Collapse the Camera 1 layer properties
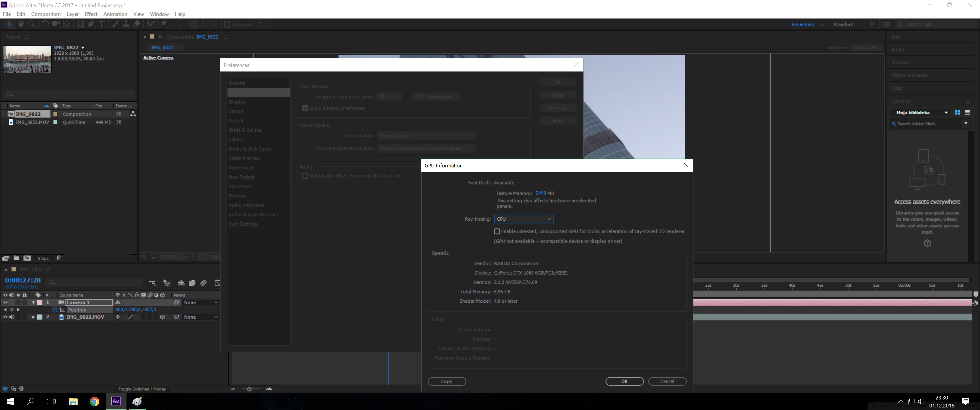Image resolution: width=980 pixels, height=410 pixels. [34, 302]
